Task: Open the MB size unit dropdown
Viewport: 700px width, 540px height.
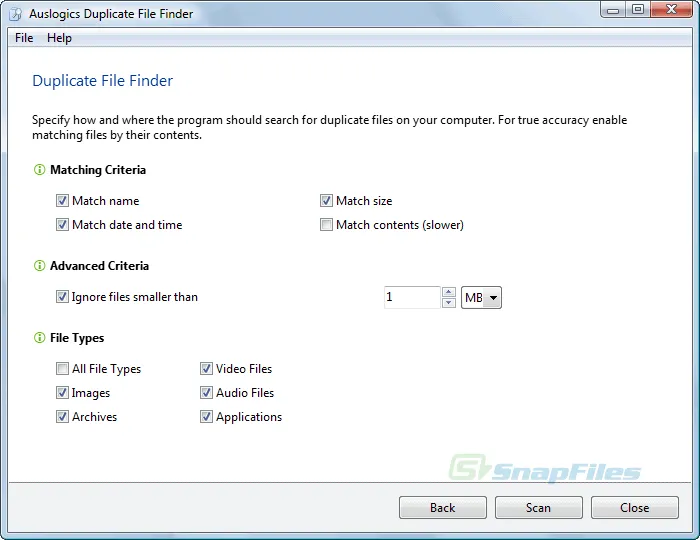Action: pyautogui.click(x=481, y=297)
